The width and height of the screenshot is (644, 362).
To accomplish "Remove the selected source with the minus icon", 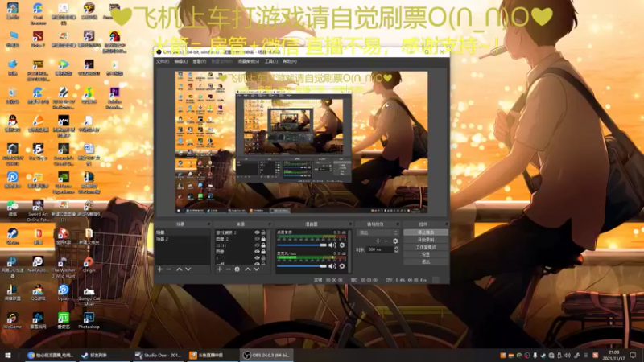I will pos(229,269).
